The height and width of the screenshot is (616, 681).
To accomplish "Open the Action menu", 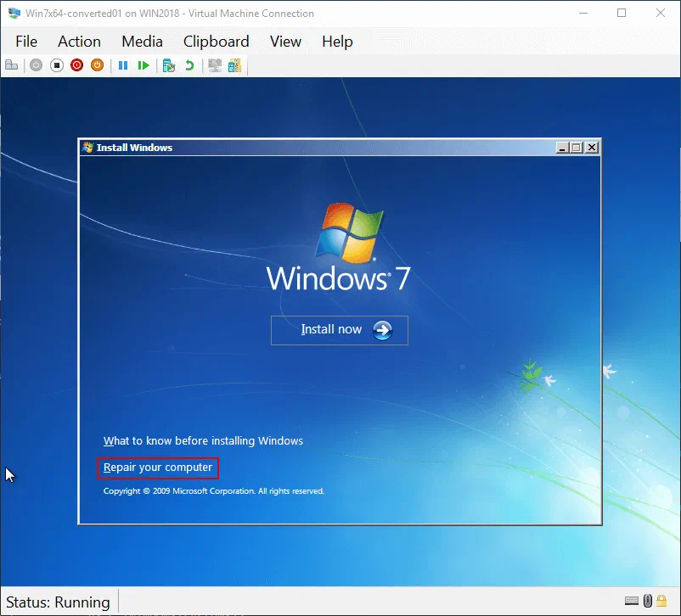I will tap(79, 41).
